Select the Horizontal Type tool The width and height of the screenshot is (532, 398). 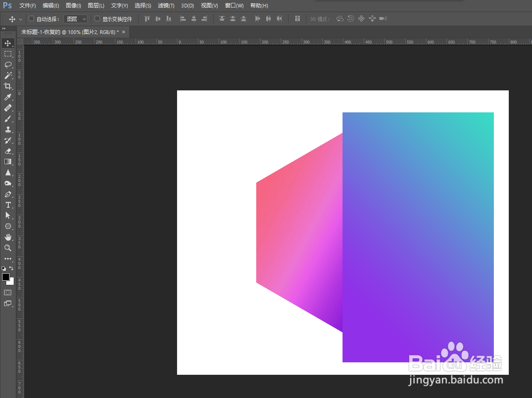8,205
